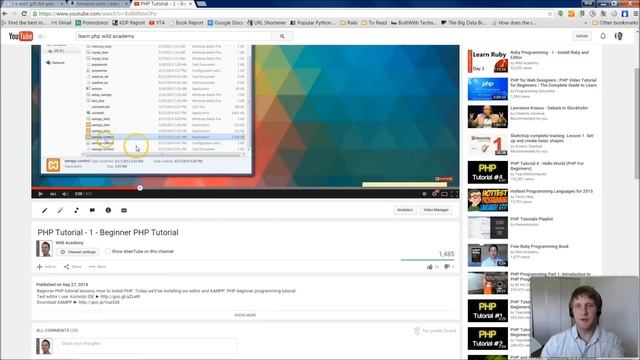
Task: Open the Cards info circle tool
Action: (108, 210)
